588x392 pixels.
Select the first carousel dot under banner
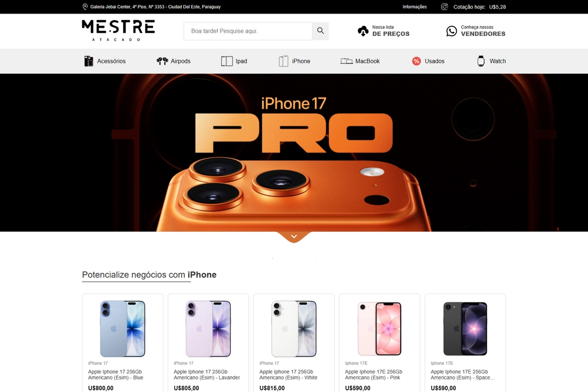click(272, 258)
